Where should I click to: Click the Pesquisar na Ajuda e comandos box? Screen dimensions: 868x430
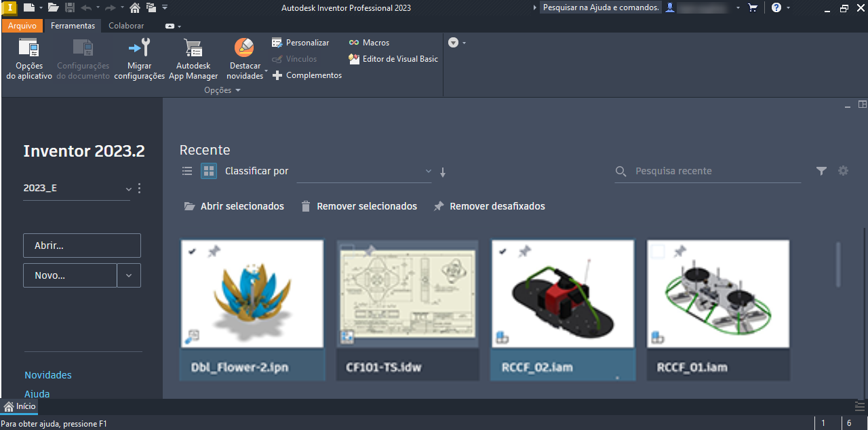point(600,8)
